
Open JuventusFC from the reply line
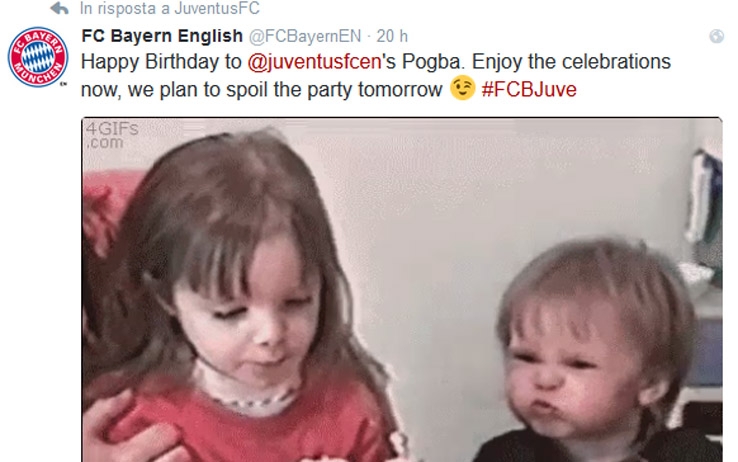coord(217,8)
